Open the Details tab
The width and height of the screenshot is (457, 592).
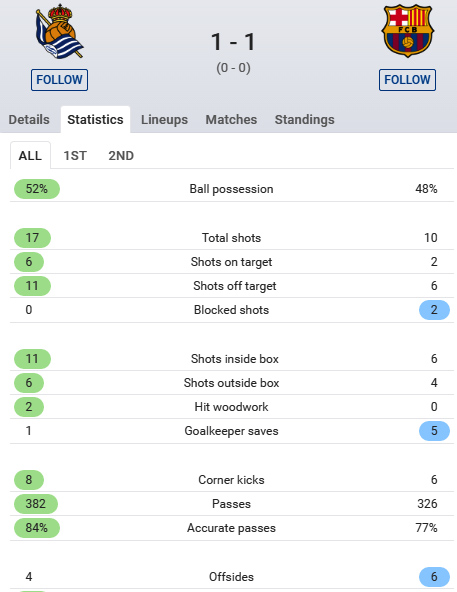(29, 120)
